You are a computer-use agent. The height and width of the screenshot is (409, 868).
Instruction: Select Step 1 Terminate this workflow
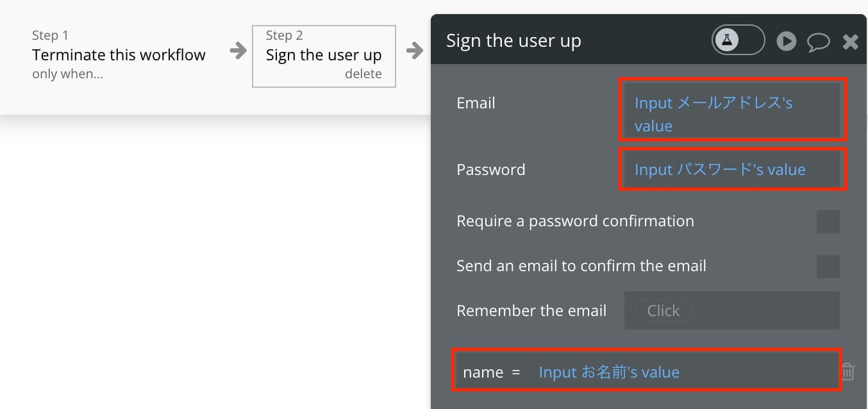pyautogui.click(x=119, y=55)
